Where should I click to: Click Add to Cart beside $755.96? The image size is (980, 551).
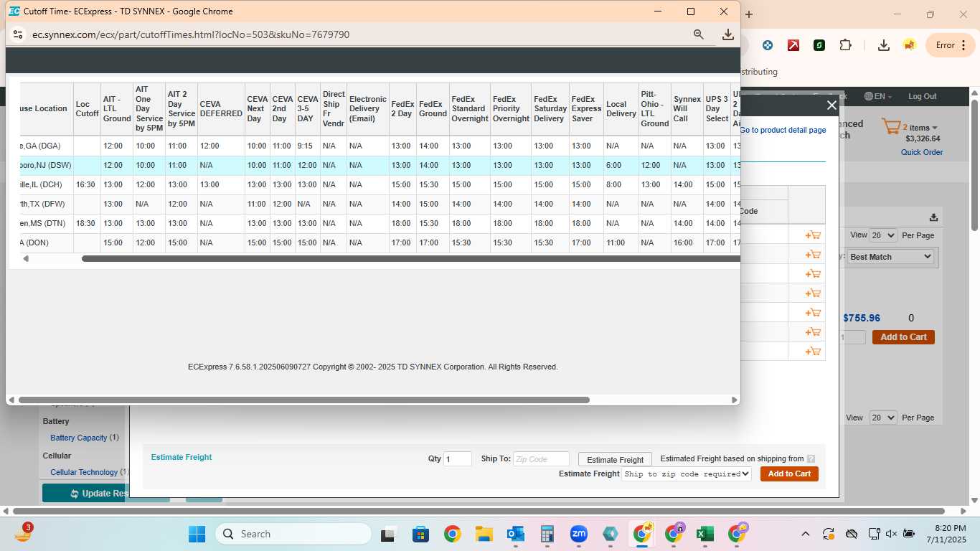(903, 337)
